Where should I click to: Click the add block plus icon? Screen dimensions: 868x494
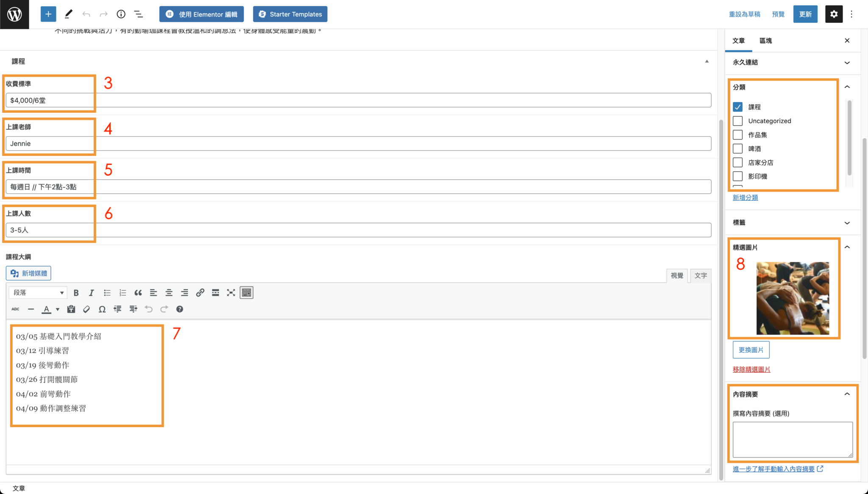pos(48,14)
